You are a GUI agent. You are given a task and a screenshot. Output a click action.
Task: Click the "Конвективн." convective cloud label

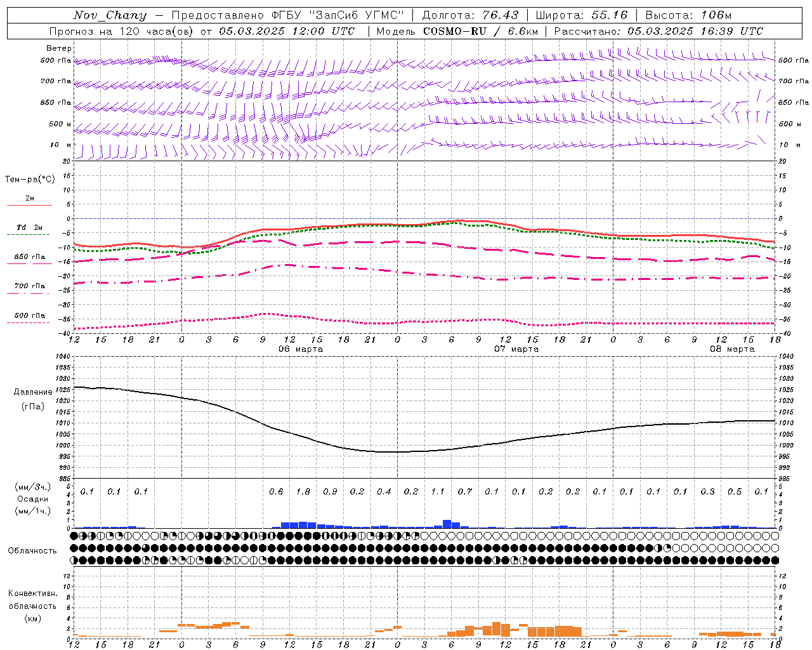pos(32,594)
